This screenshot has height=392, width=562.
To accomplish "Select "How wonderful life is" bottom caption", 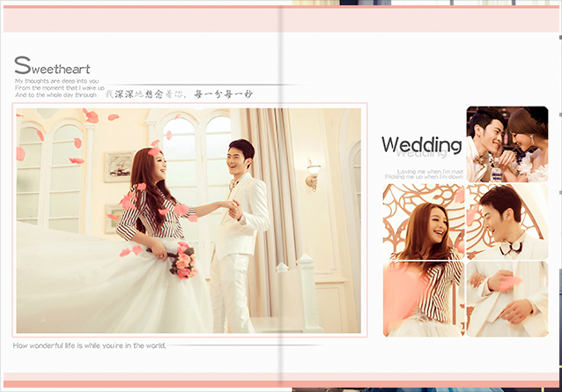I will 90,345.
